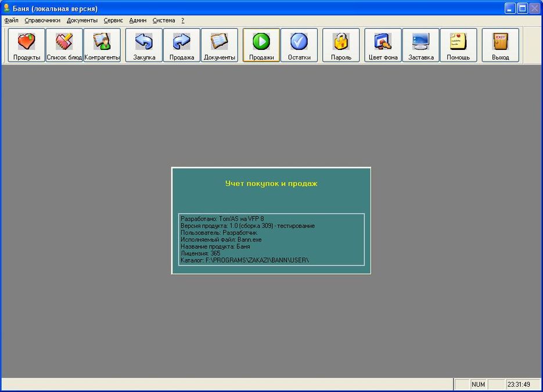Screen dimensions: 543x392
Task: Click the Закупка purchase toolbar icon
Action: [x=144, y=45]
